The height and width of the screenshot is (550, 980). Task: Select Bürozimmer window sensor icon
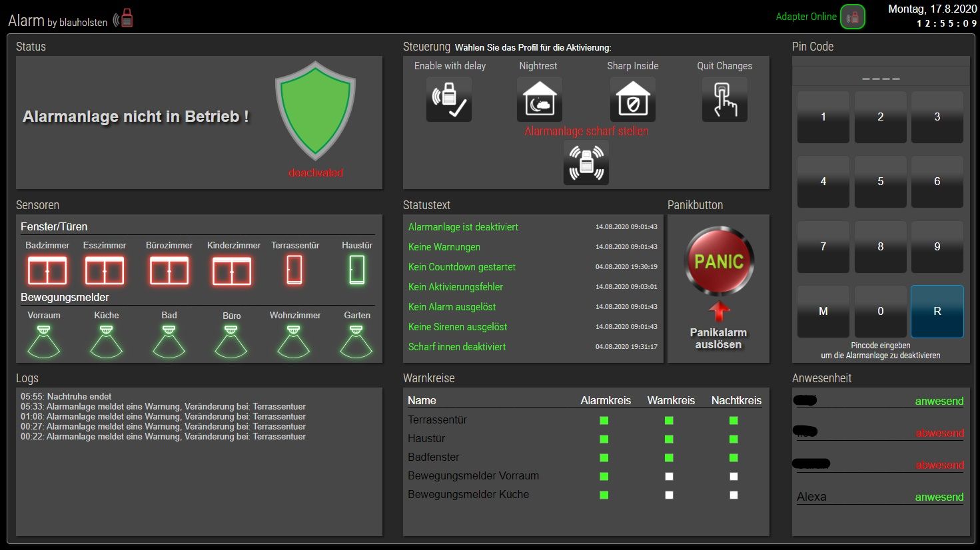click(169, 271)
